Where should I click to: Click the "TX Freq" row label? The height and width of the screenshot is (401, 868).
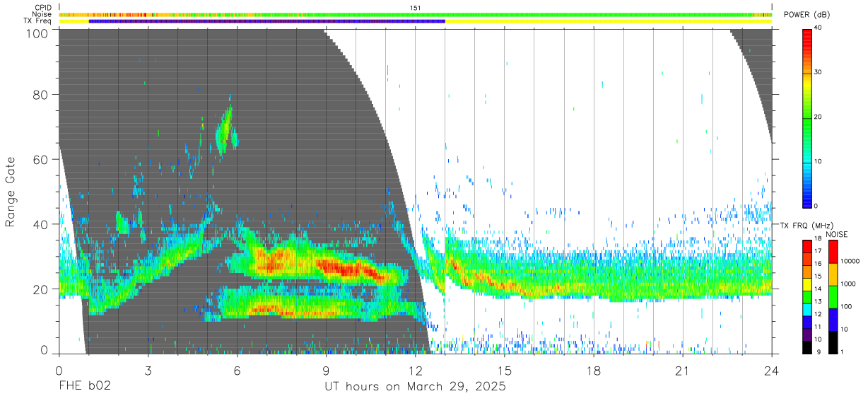tap(38, 21)
